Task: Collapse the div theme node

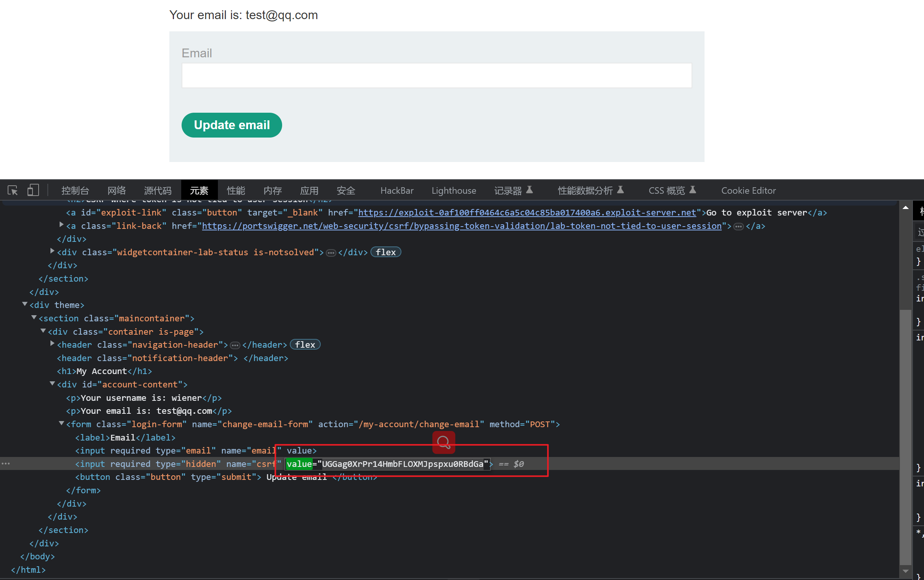Action: click(25, 304)
